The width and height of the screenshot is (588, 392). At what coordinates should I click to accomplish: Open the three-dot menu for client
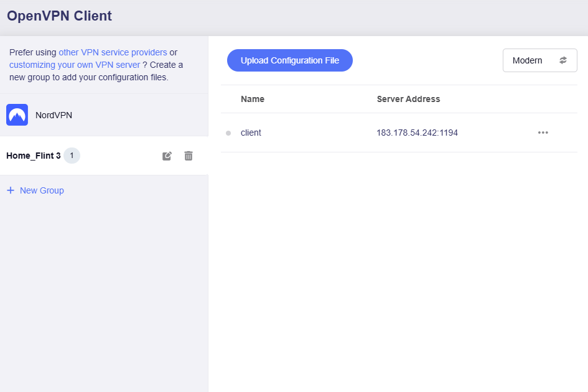(543, 133)
